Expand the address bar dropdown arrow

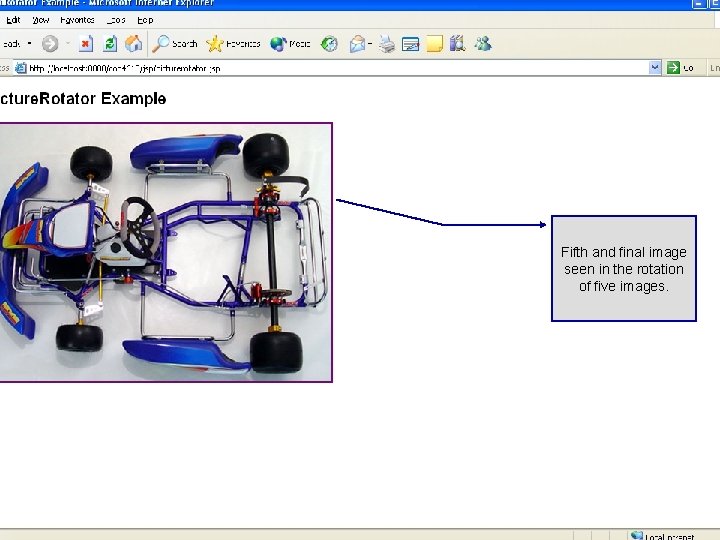coord(655,68)
